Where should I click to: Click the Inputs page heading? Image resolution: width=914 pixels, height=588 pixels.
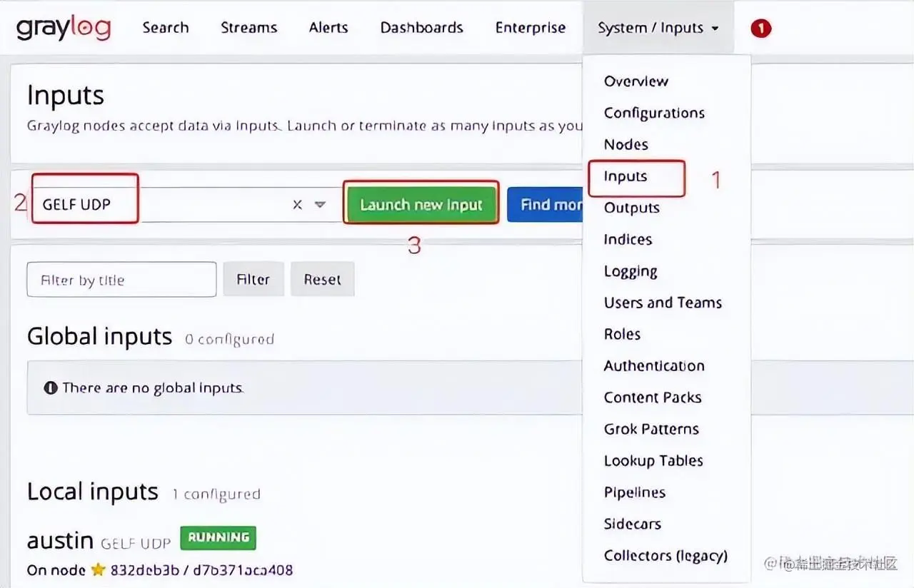tap(66, 96)
